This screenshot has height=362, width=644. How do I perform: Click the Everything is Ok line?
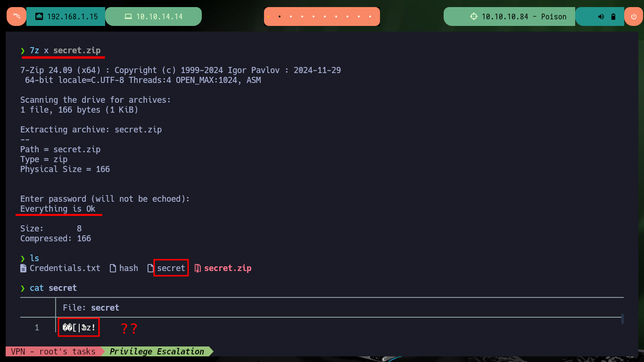click(x=58, y=209)
